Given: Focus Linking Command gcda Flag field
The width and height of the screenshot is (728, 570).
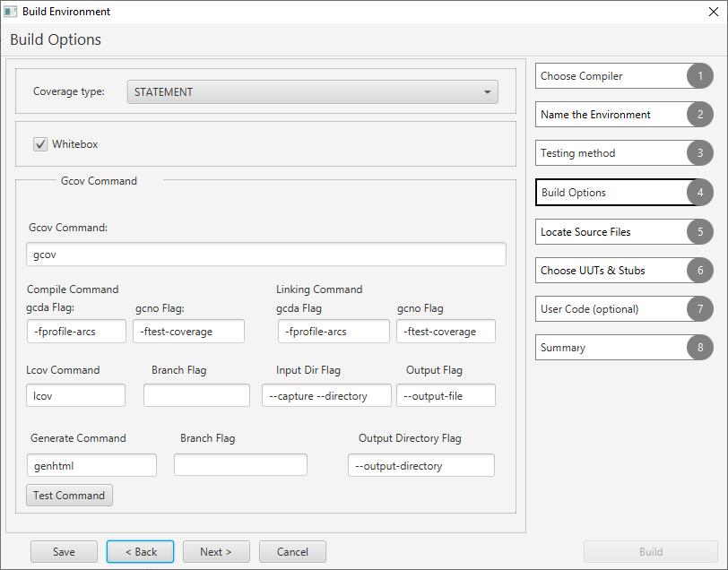Looking at the screenshot, I should (334, 332).
